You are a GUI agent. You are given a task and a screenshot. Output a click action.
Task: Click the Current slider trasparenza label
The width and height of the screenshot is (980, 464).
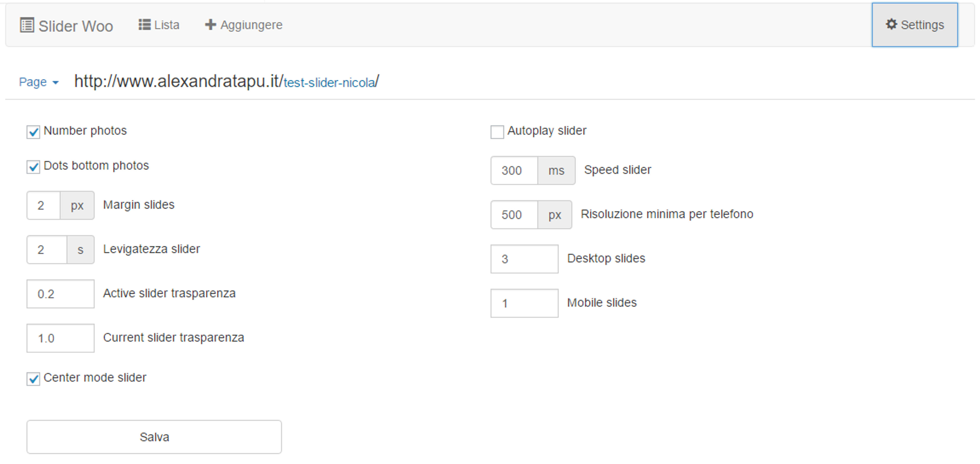(174, 337)
